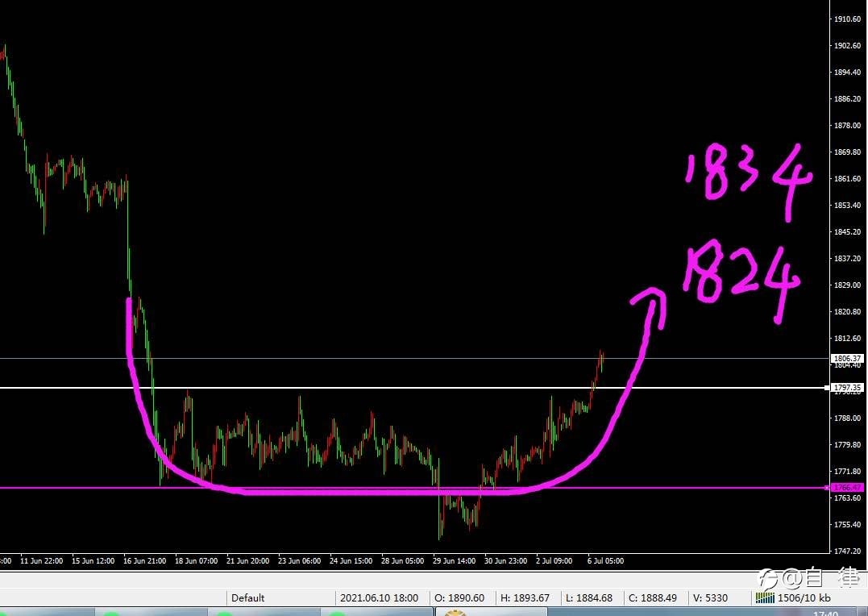The image size is (868, 616).
Task: Click the 1755.40 price scale label
Action: click(x=848, y=524)
